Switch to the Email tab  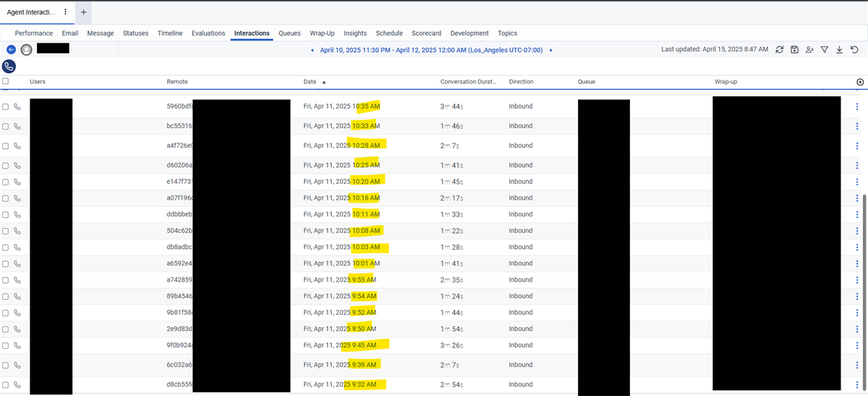tap(70, 33)
